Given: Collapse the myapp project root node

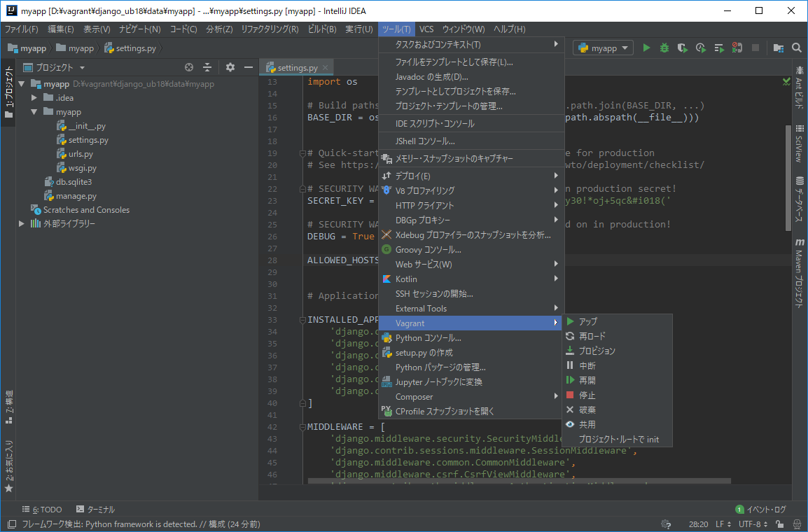Looking at the screenshot, I should click(22, 84).
